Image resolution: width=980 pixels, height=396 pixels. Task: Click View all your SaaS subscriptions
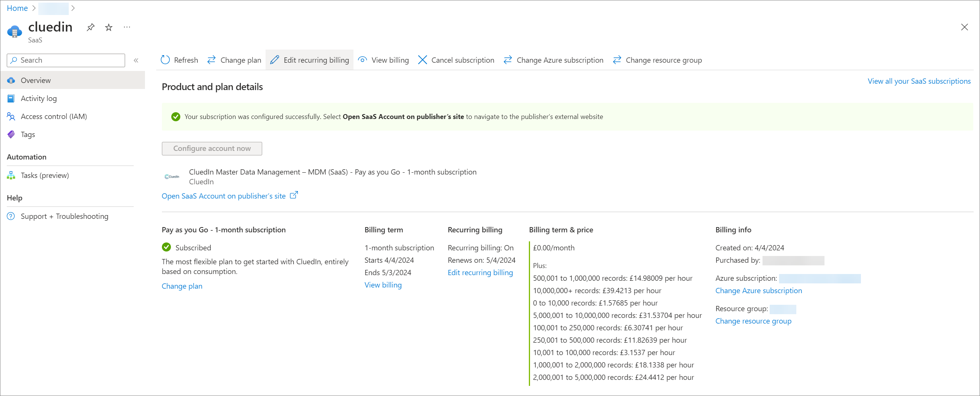click(x=919, y=81)
